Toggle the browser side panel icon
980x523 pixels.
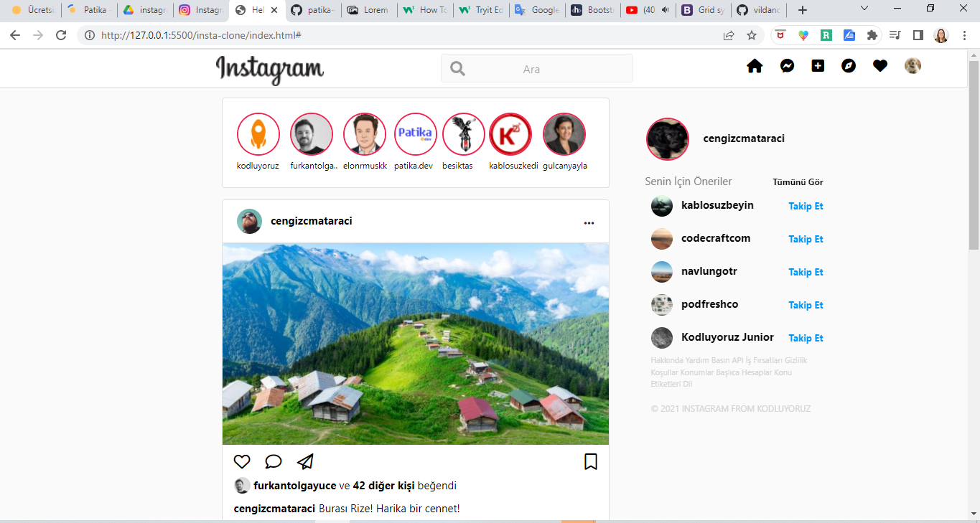918,35
